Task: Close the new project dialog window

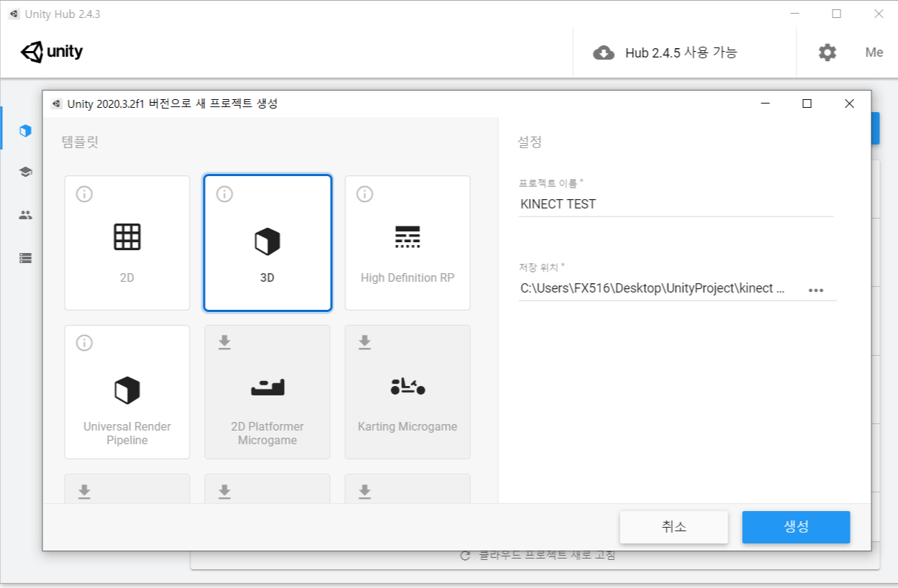Action: [x=849, y=104]
